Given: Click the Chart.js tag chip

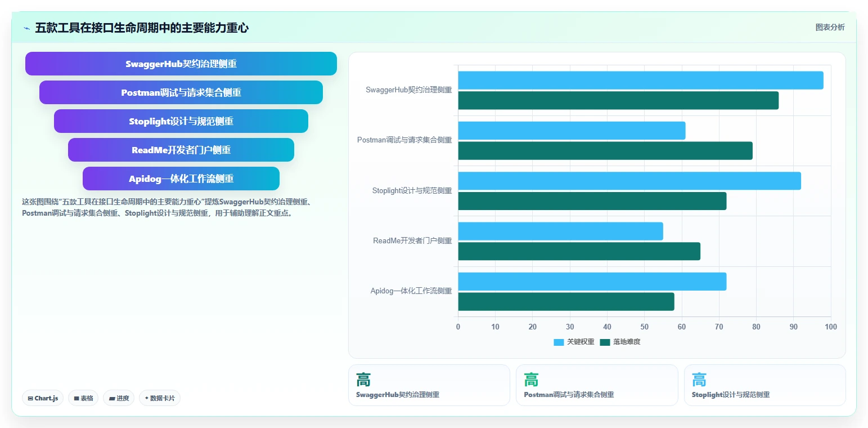Looking at the screenshot, I should (x=43, y=398).
